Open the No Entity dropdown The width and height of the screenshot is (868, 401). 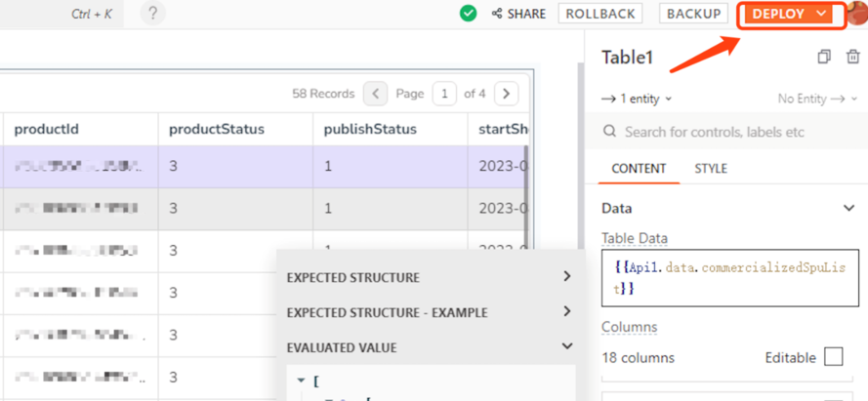818,99
